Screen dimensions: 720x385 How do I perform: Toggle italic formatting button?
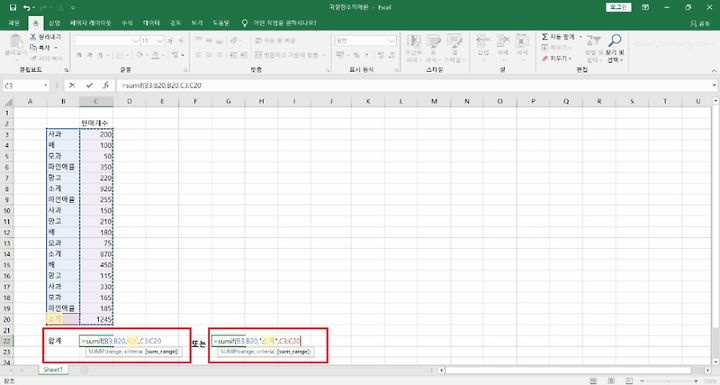[x=90, y=55]
